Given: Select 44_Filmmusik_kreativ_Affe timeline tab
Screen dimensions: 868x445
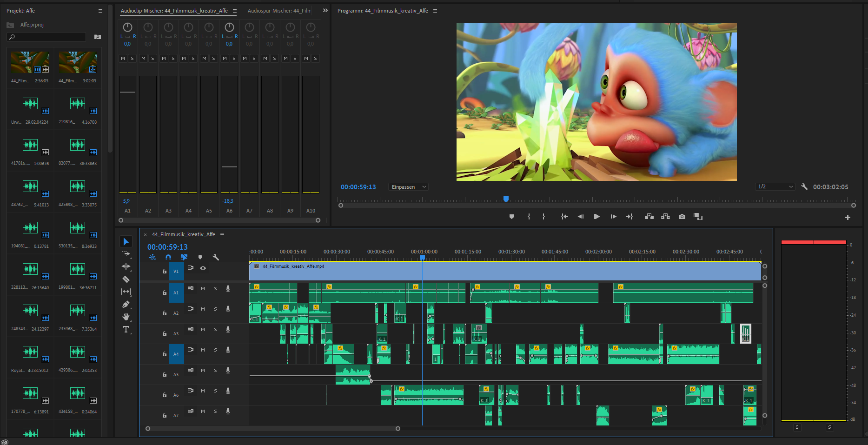Looking at the screenshot, I should pos(184,234).
